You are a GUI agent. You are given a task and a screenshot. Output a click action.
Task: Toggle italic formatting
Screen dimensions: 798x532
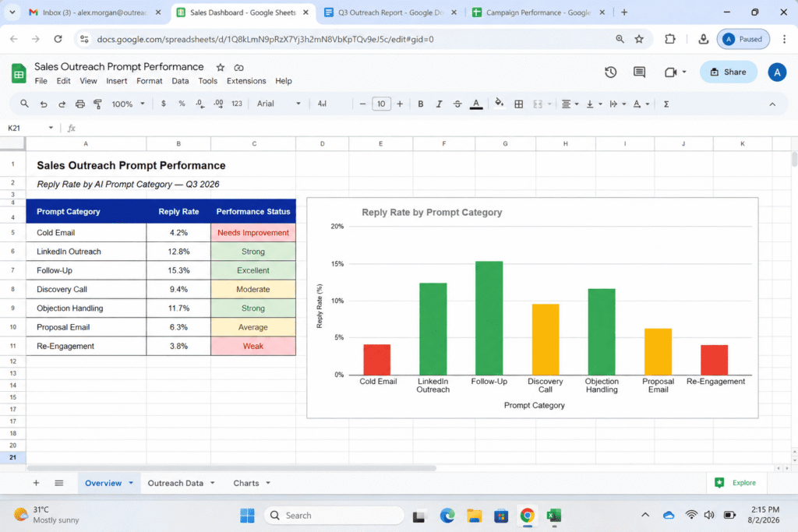(x=439, y=104)
